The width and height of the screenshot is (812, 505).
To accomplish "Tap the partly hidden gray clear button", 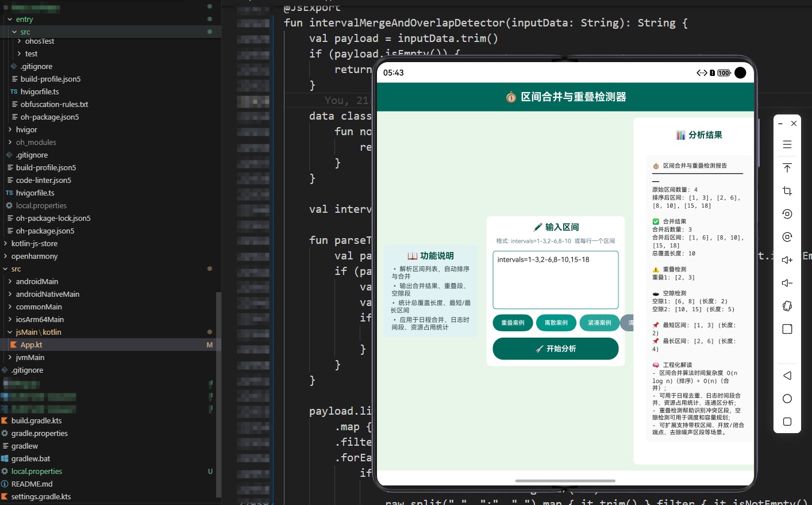I will pyautogui.click(x=627, y=323).
